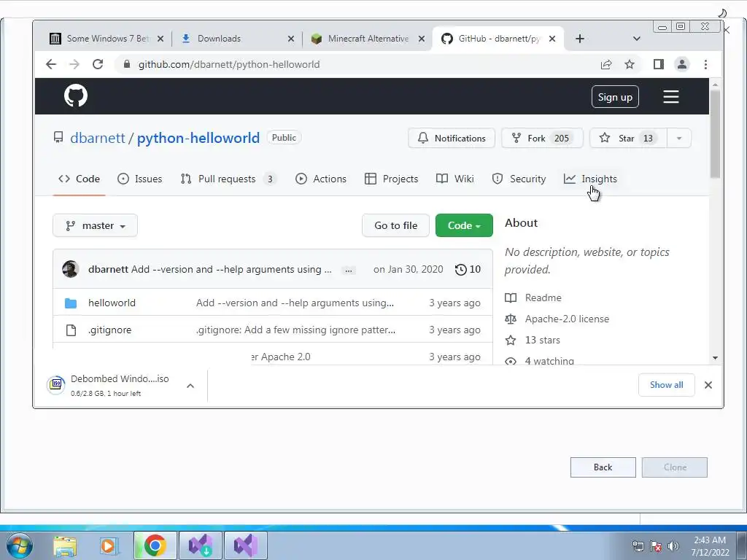
Task: Go forward with browser forward arrow
Action: pos(74,64)
